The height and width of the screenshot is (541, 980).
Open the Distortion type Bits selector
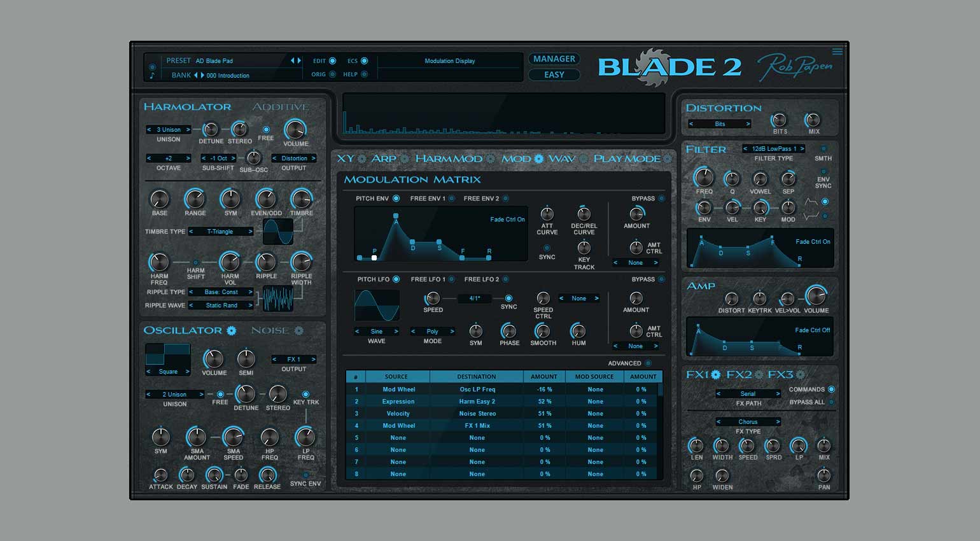[720, 124]
